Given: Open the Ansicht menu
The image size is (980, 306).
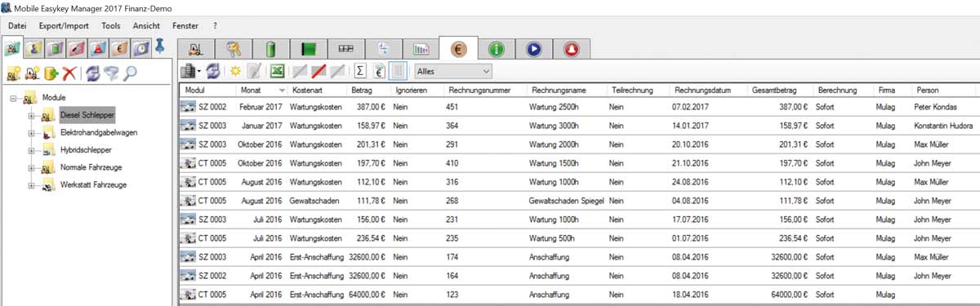Looking at the screenshot, I should coord(146,26).
